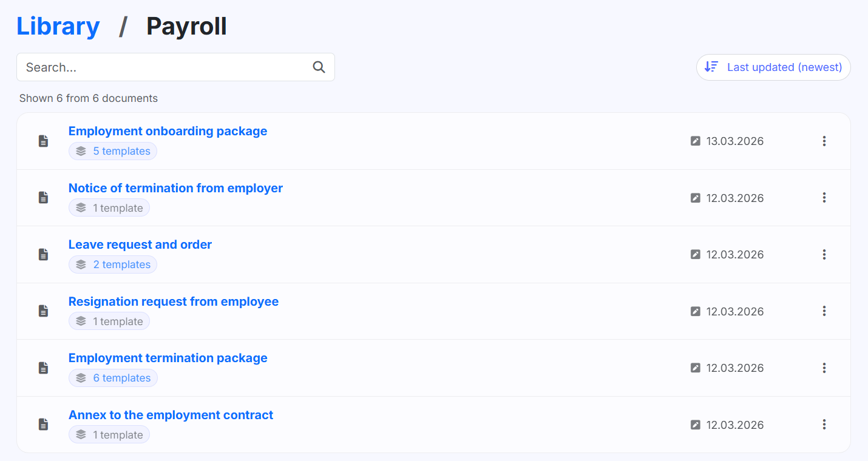
Task: Click the file icon next to Resignation request from employee
Action: (43, 311)
